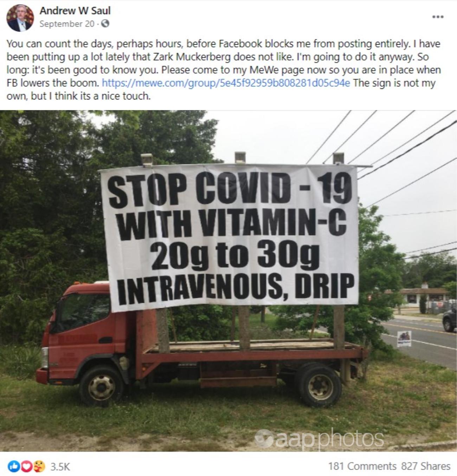
Task: Open the September 20 timestamp link
Action: tap(67, 24)
